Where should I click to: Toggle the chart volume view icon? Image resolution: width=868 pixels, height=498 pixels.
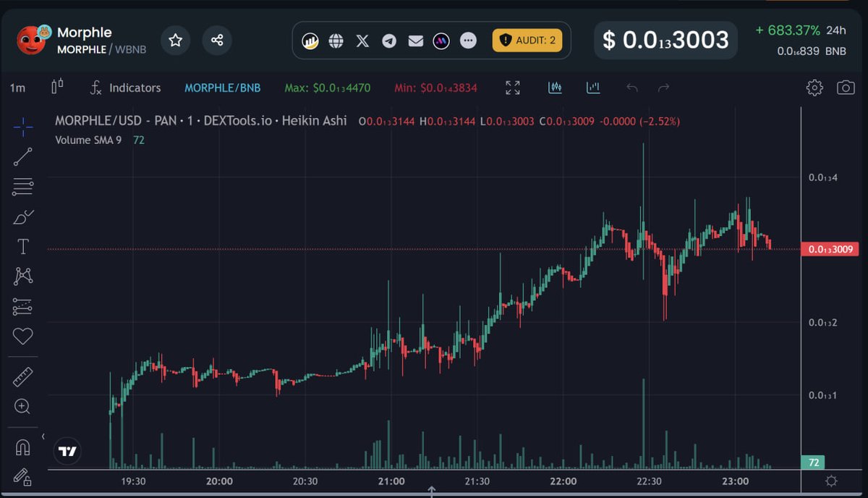pyautogui.click(x=593, y=88)
